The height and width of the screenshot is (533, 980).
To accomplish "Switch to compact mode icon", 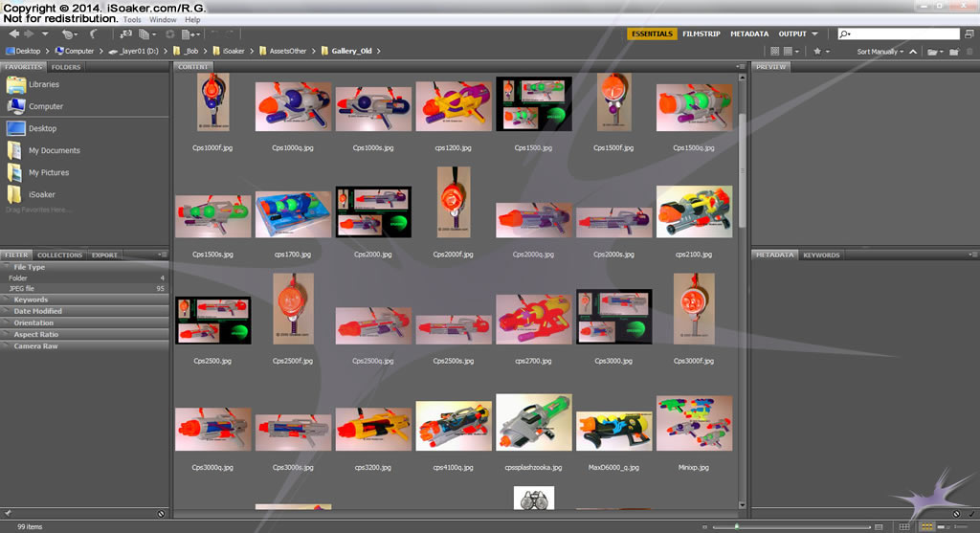I will 969,33.
